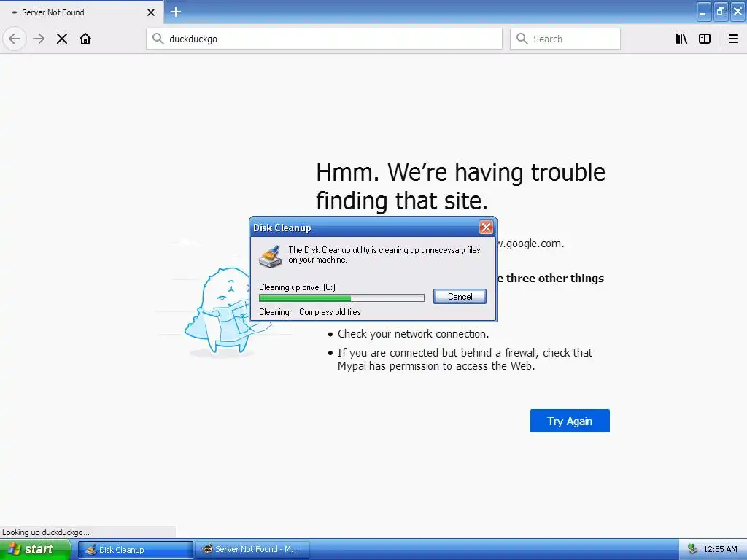Click the Disk Cleanup progress bar
Screen dimensions: 747x560
pyautogui.click(x=341, y=297)
